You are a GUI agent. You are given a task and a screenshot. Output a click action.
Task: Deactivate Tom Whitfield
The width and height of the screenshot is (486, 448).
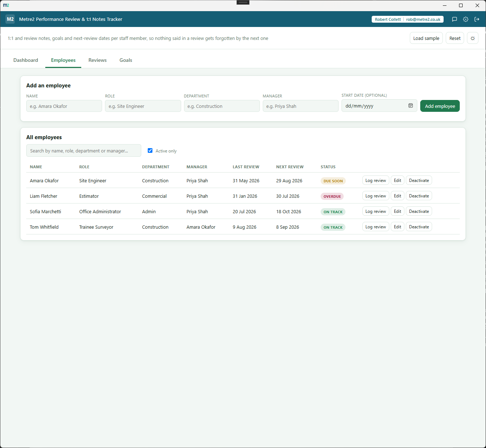tap(419, 227)
